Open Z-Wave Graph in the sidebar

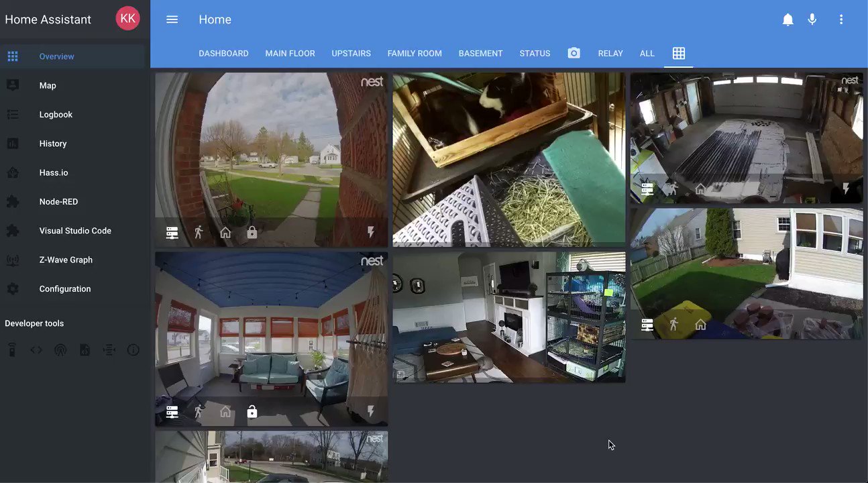pos(72,260)
